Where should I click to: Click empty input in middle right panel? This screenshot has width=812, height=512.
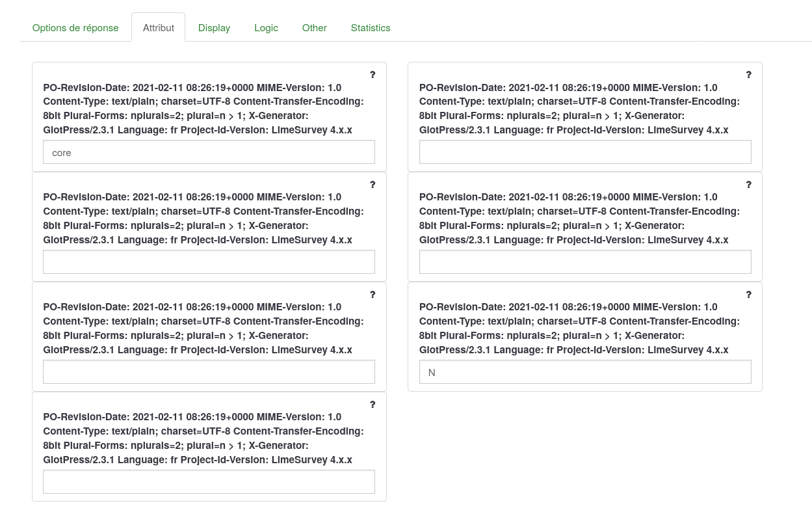[x=585, y=262]
